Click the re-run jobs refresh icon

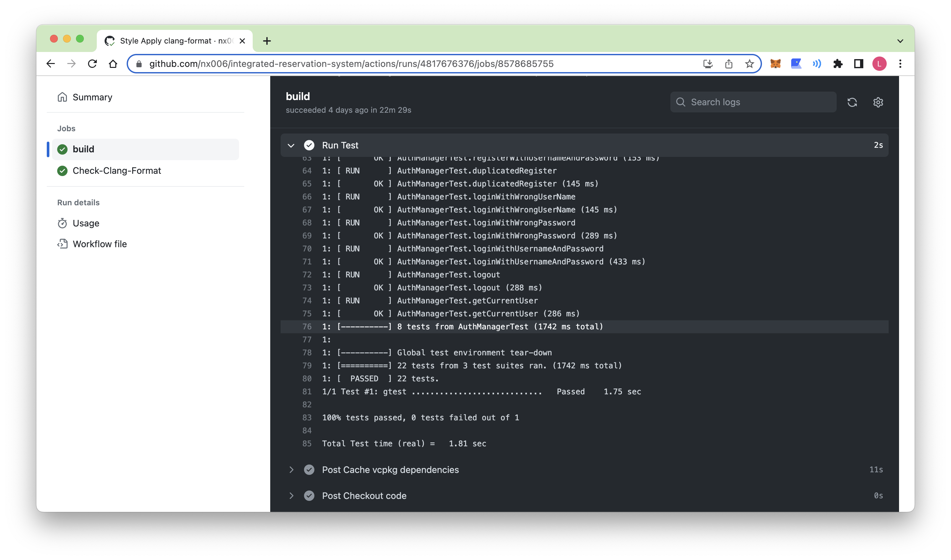click(852, 102)
